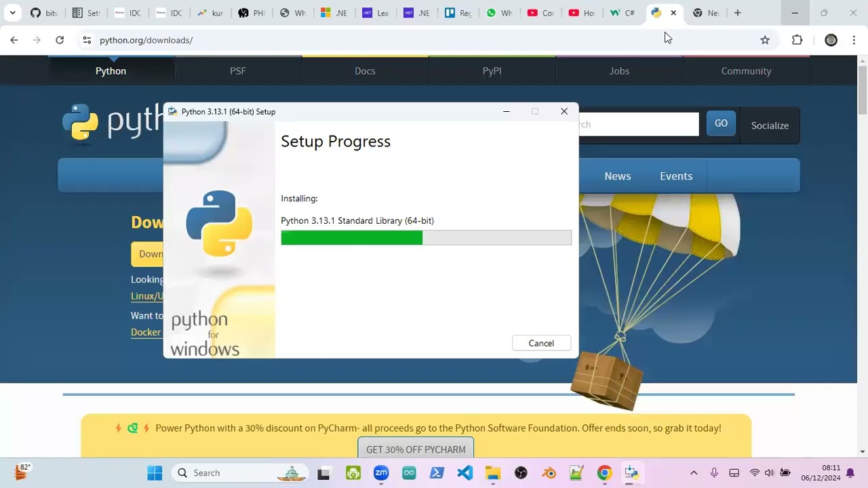Open the Chrome extensions puzzle icon
868x488 pixels.
797,40
